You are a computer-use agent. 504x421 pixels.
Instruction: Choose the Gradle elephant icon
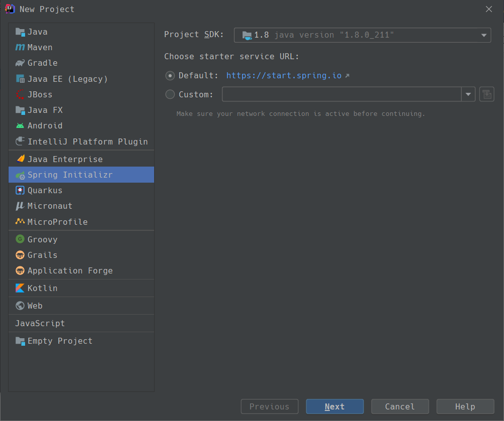[20, 63]
